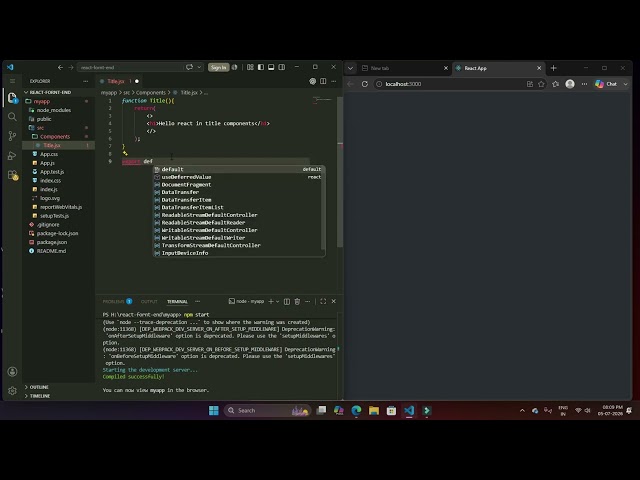Open Microsoft Edge from taskbar
Image resolution: width=640 pixels, height=480 pixels.
[x=356, y=411]
